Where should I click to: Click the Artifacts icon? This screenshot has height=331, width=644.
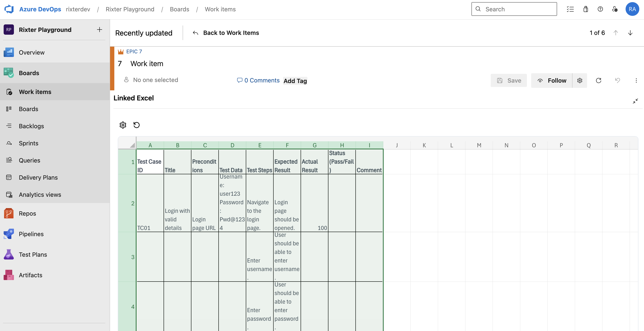click(9, 275)
